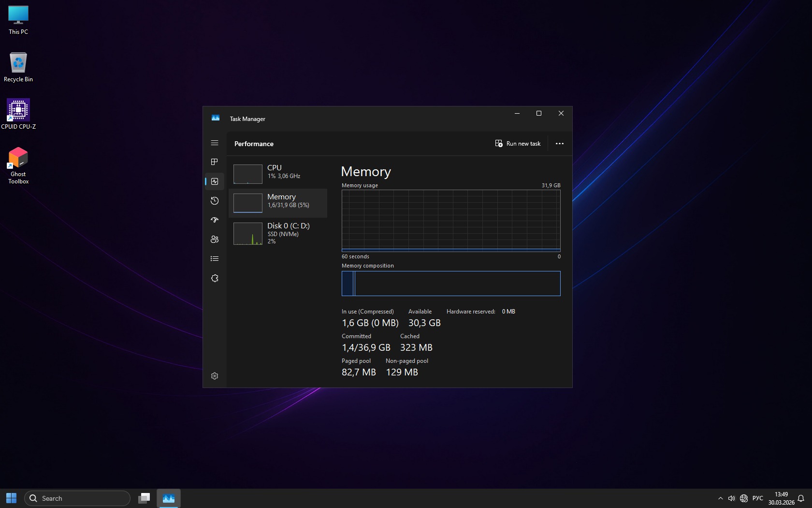
Task: Open the Windows Start button
Action: 12,498
